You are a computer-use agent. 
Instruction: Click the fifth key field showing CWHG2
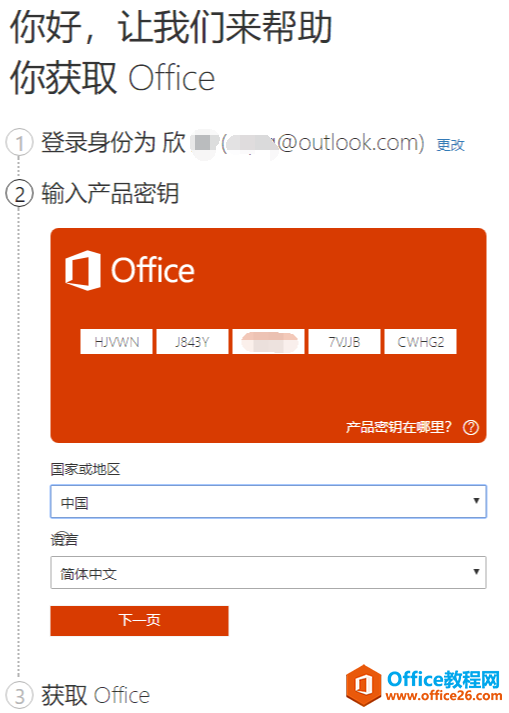[x=420, y=341]
